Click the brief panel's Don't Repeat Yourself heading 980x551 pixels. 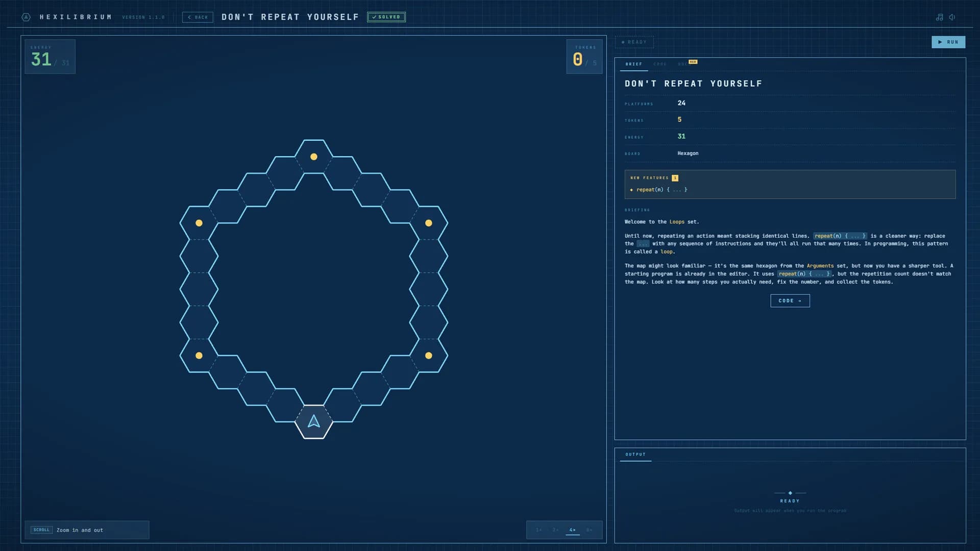pos(693,84)
